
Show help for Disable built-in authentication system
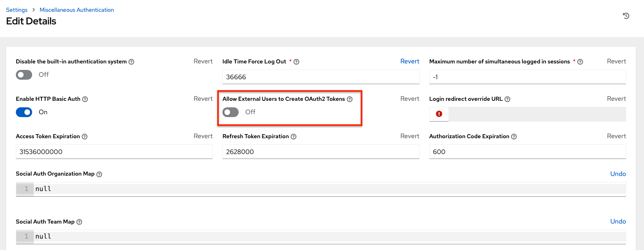coord(131,62)
